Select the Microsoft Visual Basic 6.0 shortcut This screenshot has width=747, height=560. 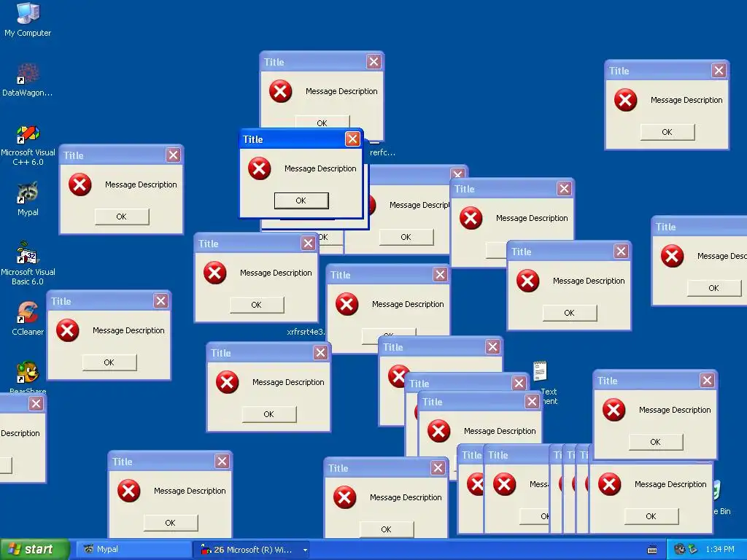[28, 263]
